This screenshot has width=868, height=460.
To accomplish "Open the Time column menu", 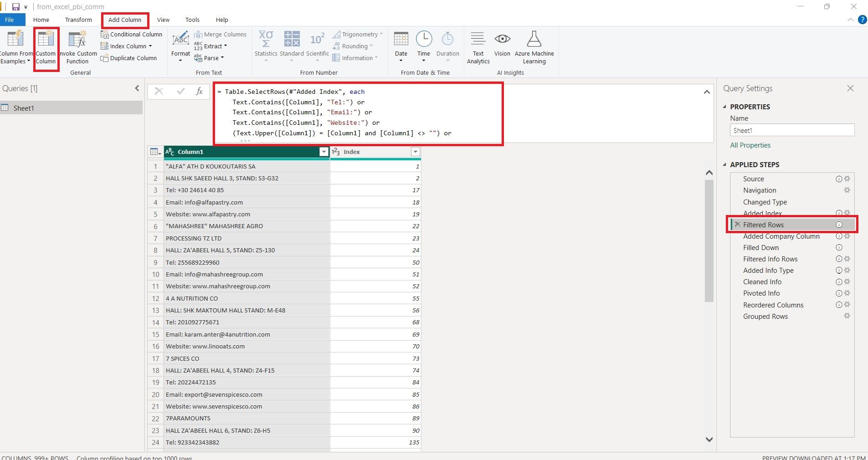I will [424, 47].
